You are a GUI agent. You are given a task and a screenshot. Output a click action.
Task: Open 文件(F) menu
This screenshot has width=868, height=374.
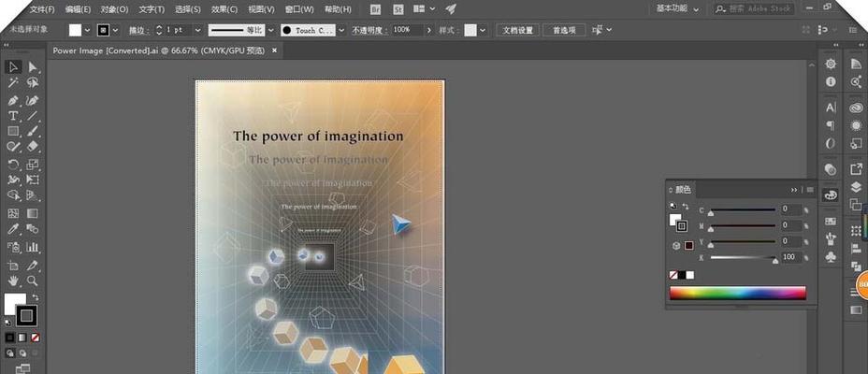click(42, 9)
